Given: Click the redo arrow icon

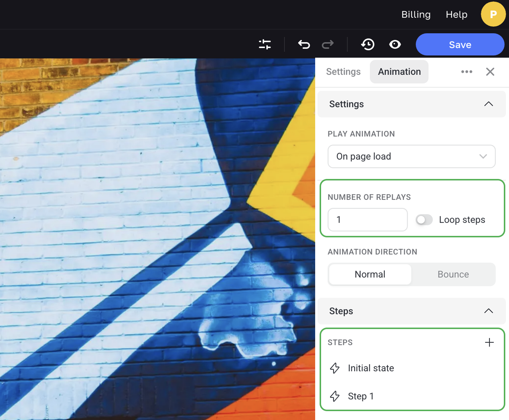Looking at the screenshot, I should (328, 45).
